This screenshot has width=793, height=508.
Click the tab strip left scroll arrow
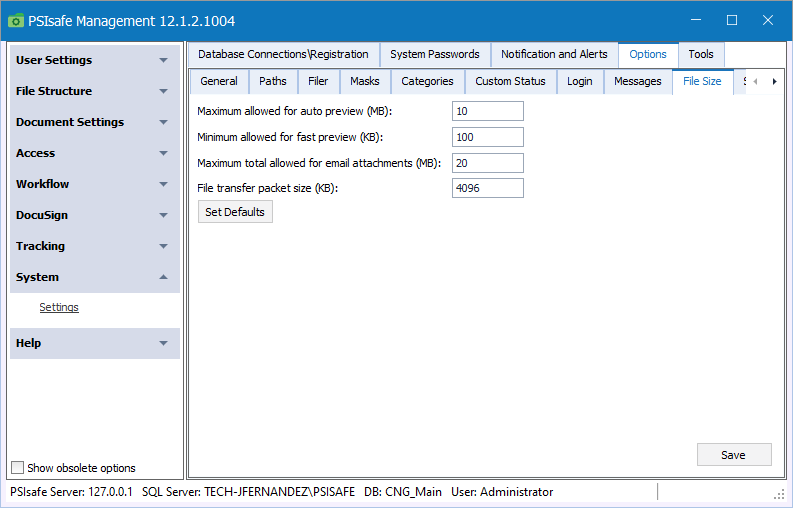point(755,81)
